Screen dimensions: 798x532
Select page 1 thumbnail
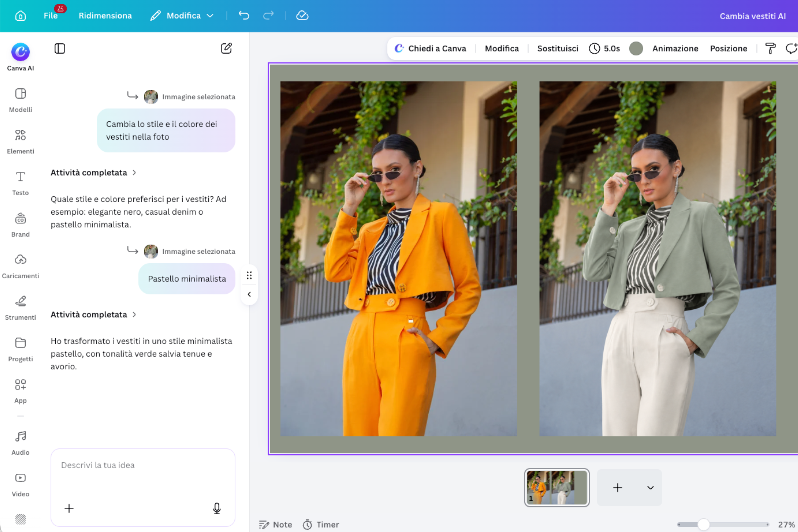557,487
